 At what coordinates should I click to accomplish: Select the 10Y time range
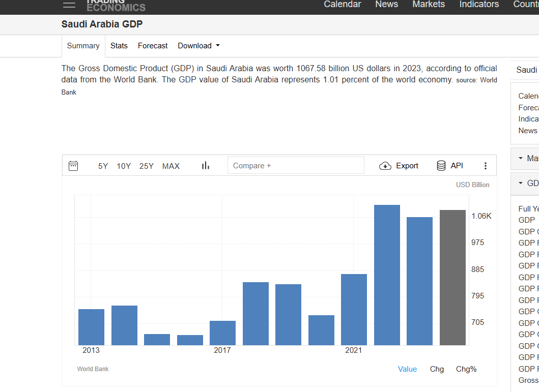pyautogui.click(x=124, y=166)
